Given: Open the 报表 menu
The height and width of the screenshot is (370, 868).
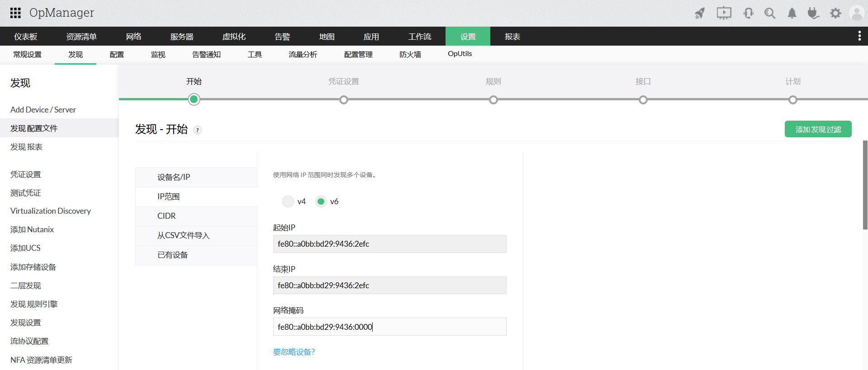Looking at the screenshot, I should [512, 37].
